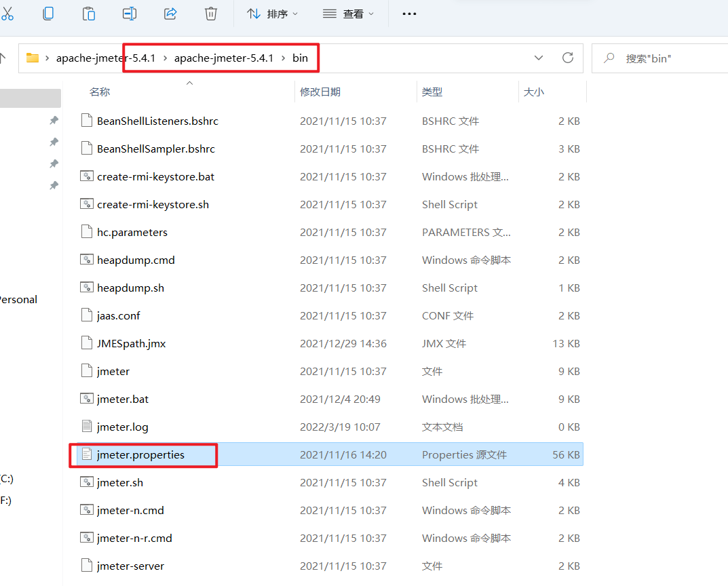Click the Copy icon in toolbar
Screen dimensions: 728x586
47,14
